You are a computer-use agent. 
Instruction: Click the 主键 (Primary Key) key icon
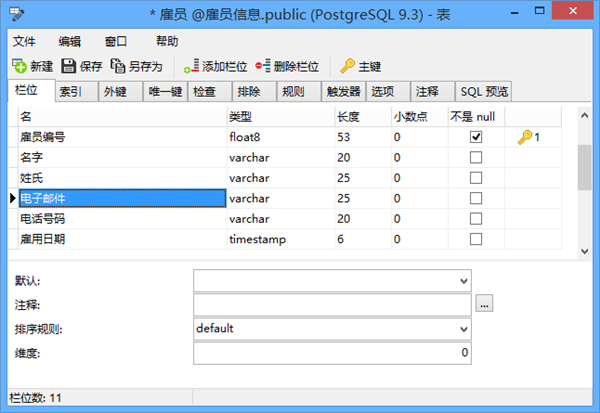347,66
